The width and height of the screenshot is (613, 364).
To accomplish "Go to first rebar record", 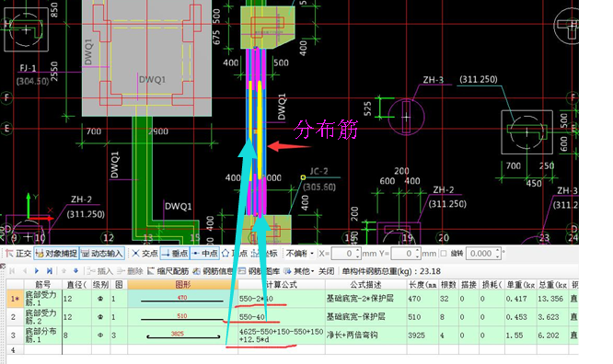I will 12,270.
